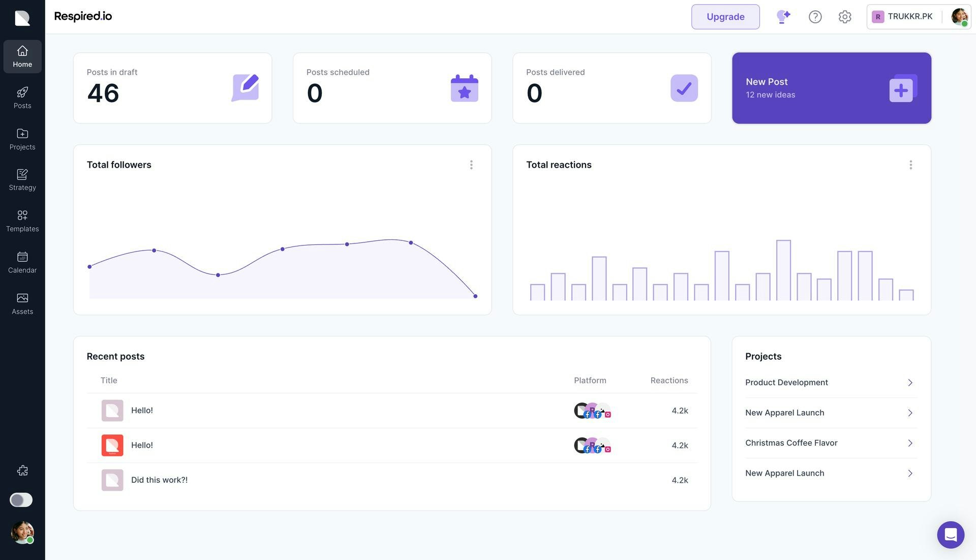This screenshot has width=976, height=560.
Task: Click the lightbulb ideas icon in header
Action: (x=783, y=17)
